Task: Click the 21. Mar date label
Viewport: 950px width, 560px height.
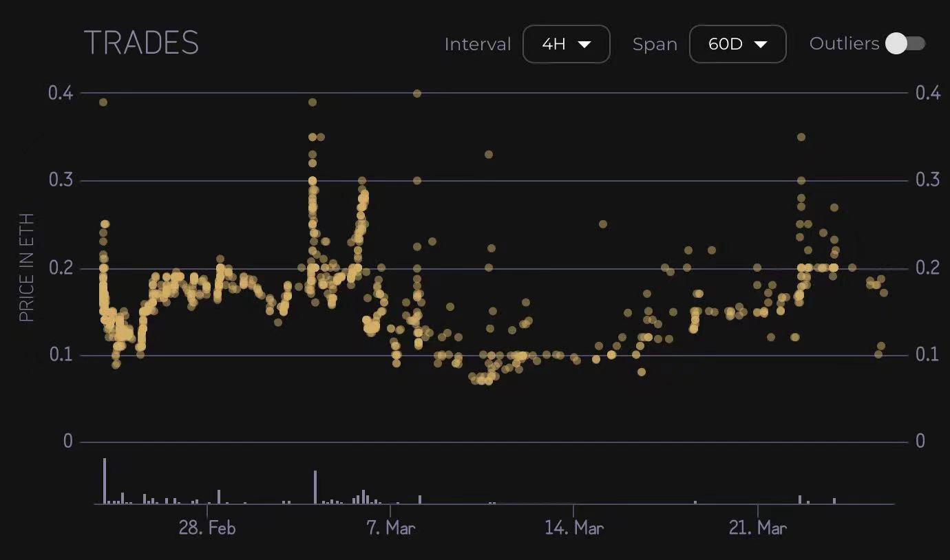Action: tap(758, 528)
